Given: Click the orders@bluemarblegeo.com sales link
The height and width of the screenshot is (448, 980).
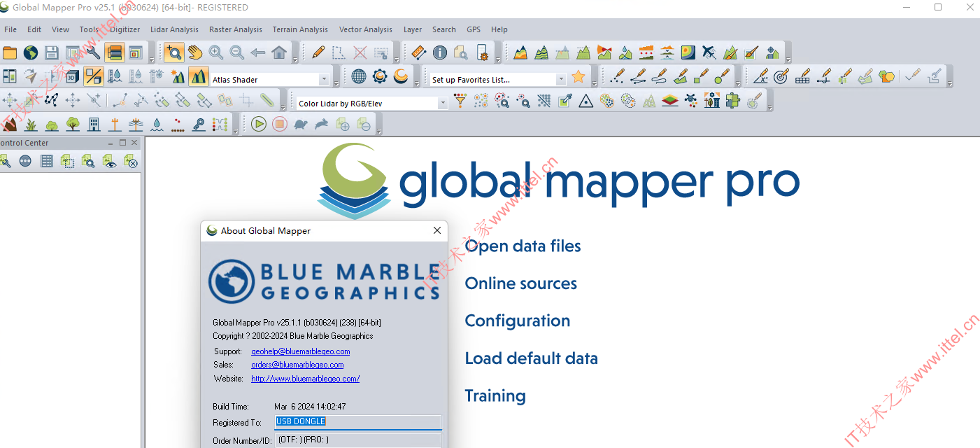Looking at the screenshot, I should click(x=297, y=365).
